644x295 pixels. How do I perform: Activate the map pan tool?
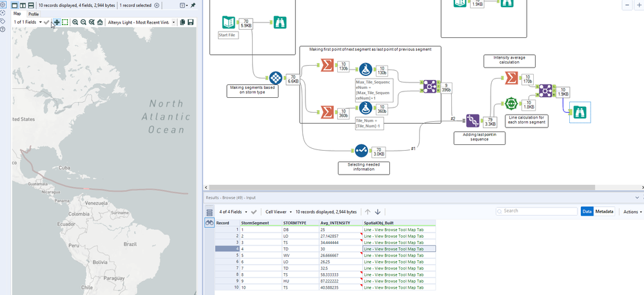click(57, 22)
